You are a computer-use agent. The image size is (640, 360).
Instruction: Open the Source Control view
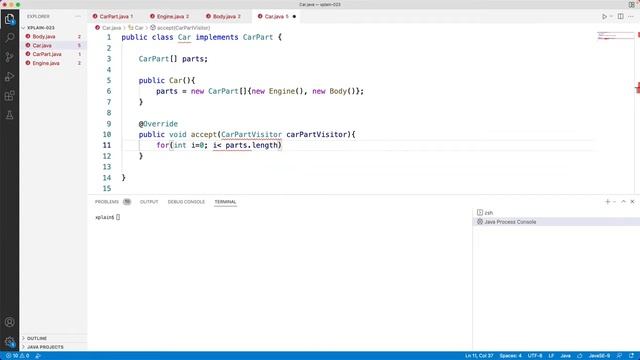[9, 57]
